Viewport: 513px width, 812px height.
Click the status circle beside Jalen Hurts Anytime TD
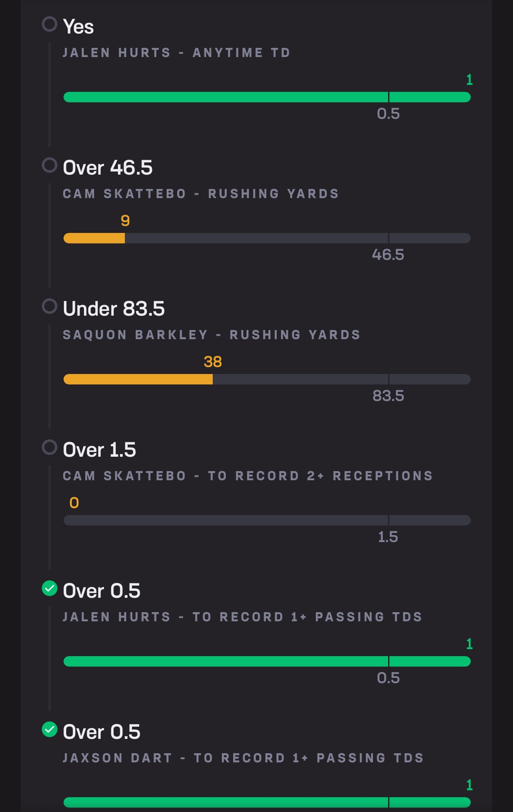point(50,24)
